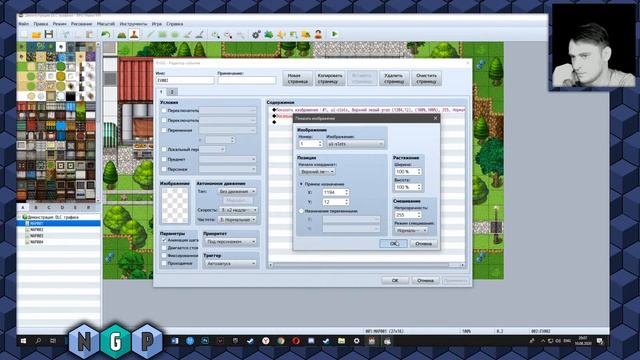Image resolution: width=640 pixels, height=360 pixels.
Task: Enable the second Переключатель condition checkbox
Action: 164,120
